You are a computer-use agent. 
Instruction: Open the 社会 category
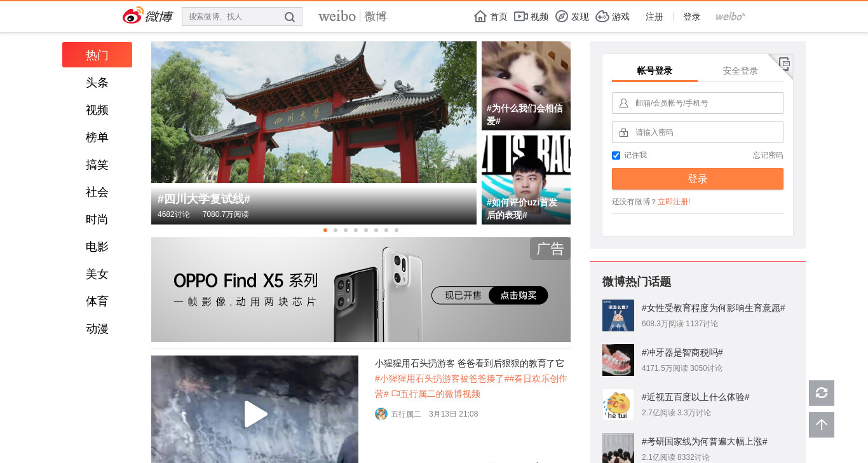97,192
